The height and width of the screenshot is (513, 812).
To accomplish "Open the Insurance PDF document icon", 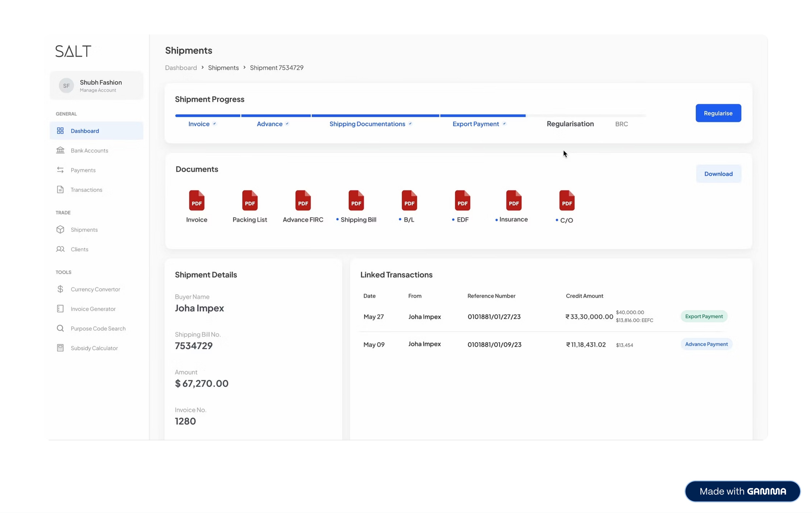I will (514, 200).
